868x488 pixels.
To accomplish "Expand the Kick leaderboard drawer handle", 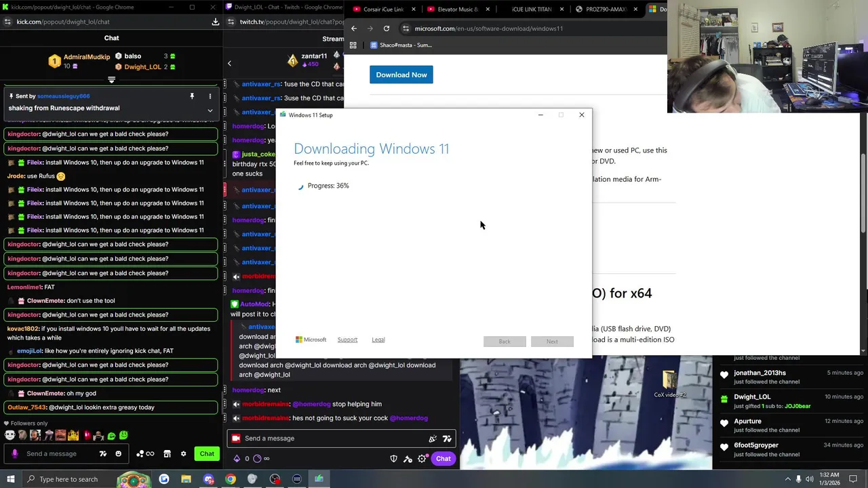I will click(x=111, y=80).
